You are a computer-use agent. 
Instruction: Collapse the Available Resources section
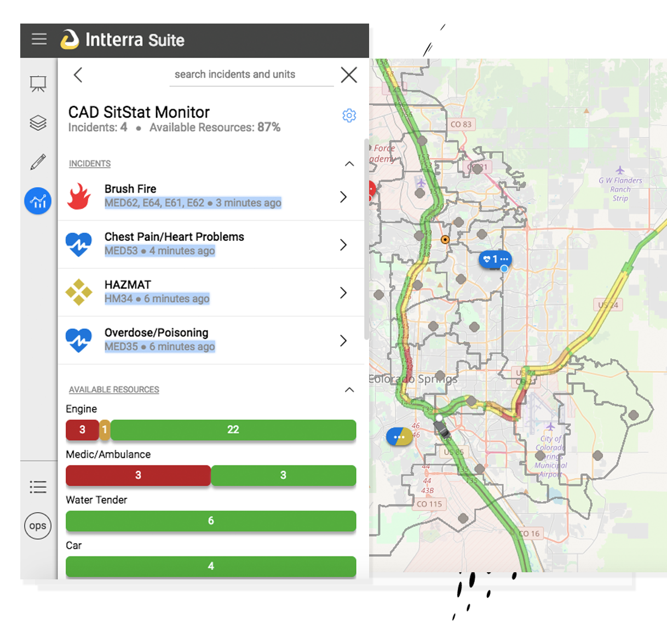[349, 390]
